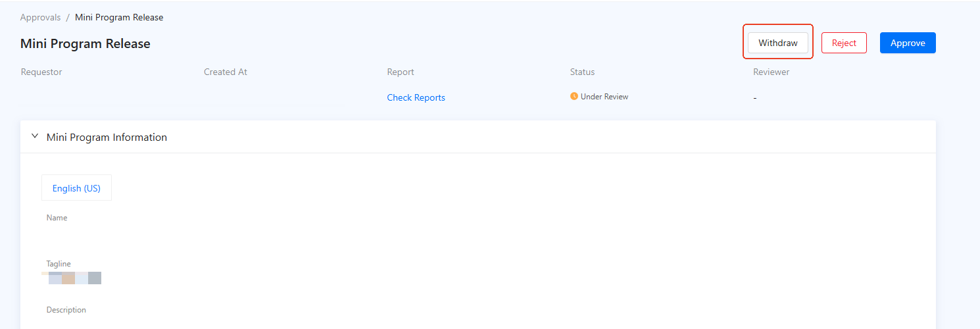Click the Mini Program Release page heading
The height and width of the screenshot is (329, 980).
[86, 44]
